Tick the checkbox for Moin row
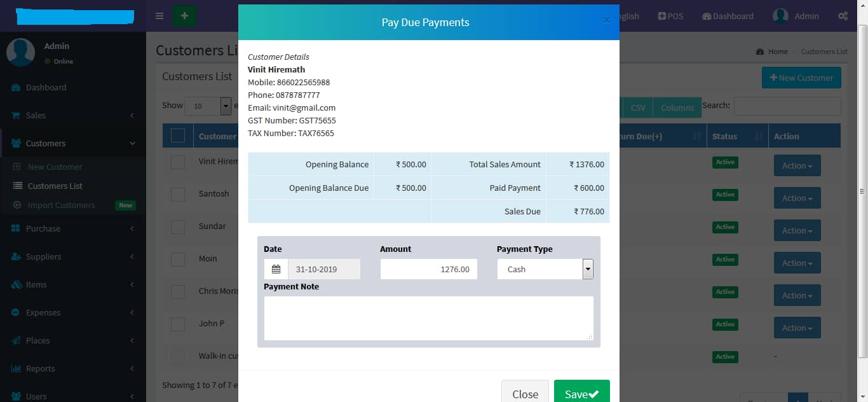Viewport: 868px width, 402px height. [x=178, y=259]
